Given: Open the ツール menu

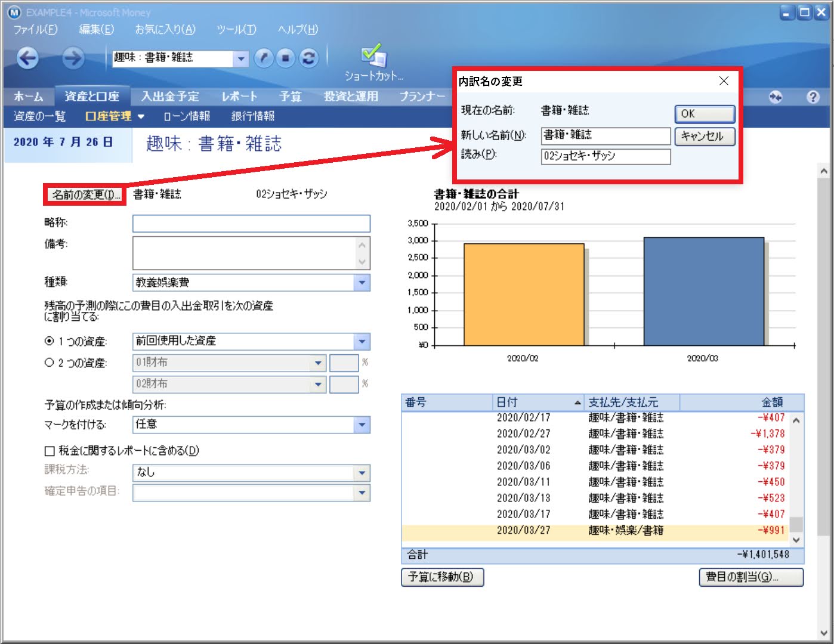Looking at the screenshot, I should pos(236,29).
